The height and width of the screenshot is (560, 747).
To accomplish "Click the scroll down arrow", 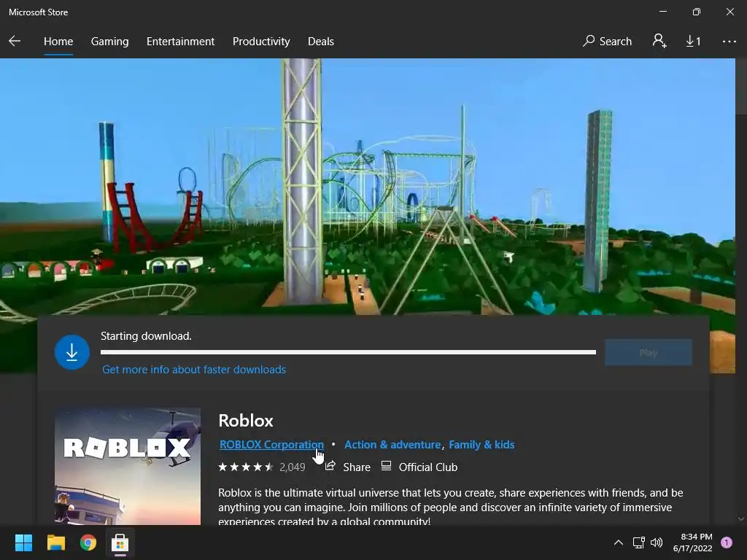I will [x=741, y=519].
